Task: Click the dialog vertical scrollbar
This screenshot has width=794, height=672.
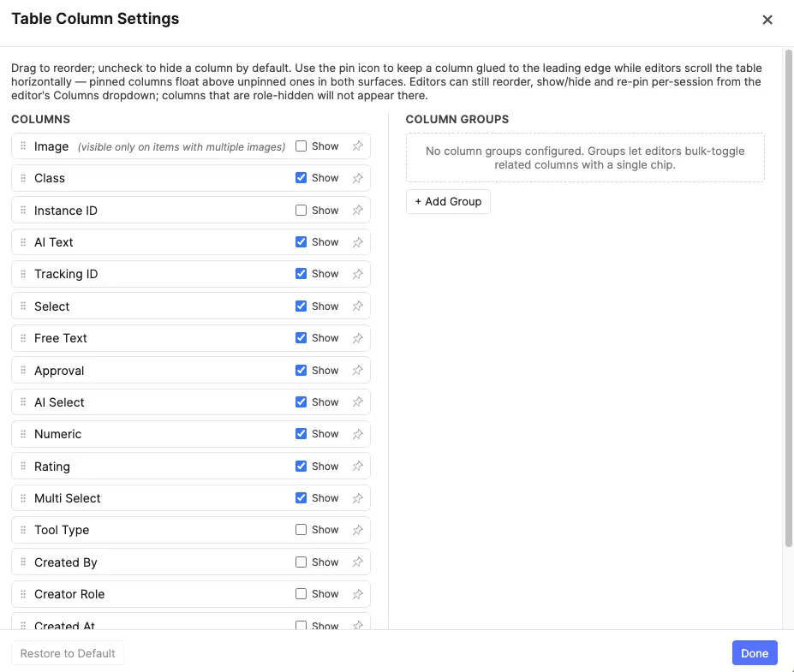Action: tap(788, 299)
